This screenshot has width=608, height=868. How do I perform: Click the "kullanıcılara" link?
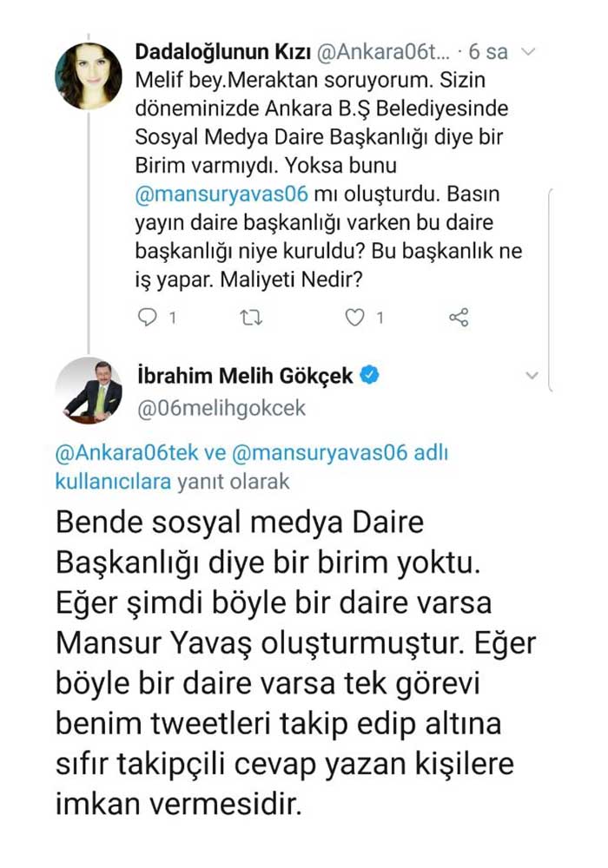point(113,481)
